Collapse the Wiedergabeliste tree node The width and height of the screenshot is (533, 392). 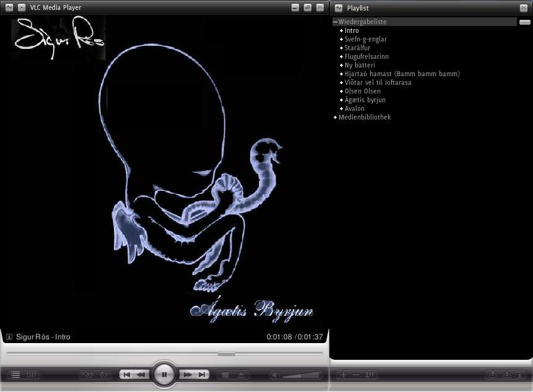(336, 22)
